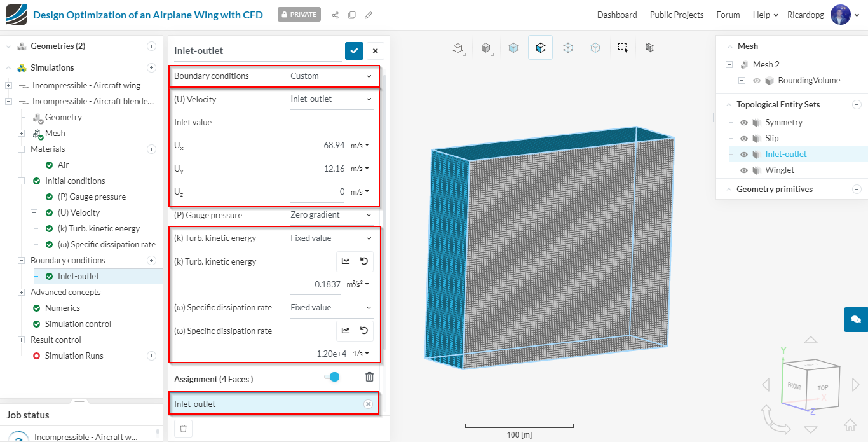Delete the face assignment with the trash icon
Image resolution: width=868 pixels, height=442 pixels.
[x=369, y=377]
